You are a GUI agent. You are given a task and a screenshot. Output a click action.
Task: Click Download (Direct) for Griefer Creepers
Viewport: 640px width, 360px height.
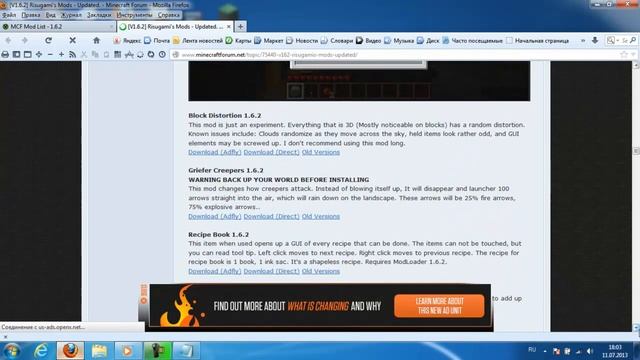coord(271,216)
